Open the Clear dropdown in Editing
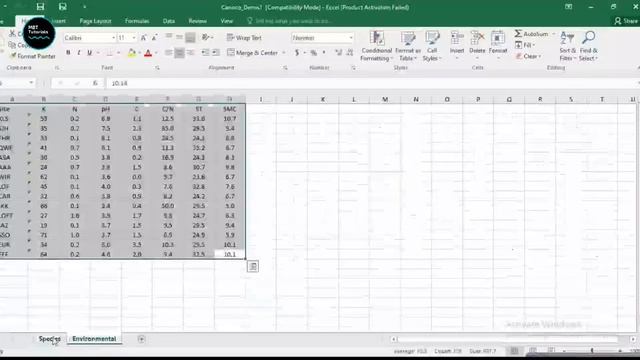Viewport: 640px width, 360px height. tap(528, 56)
